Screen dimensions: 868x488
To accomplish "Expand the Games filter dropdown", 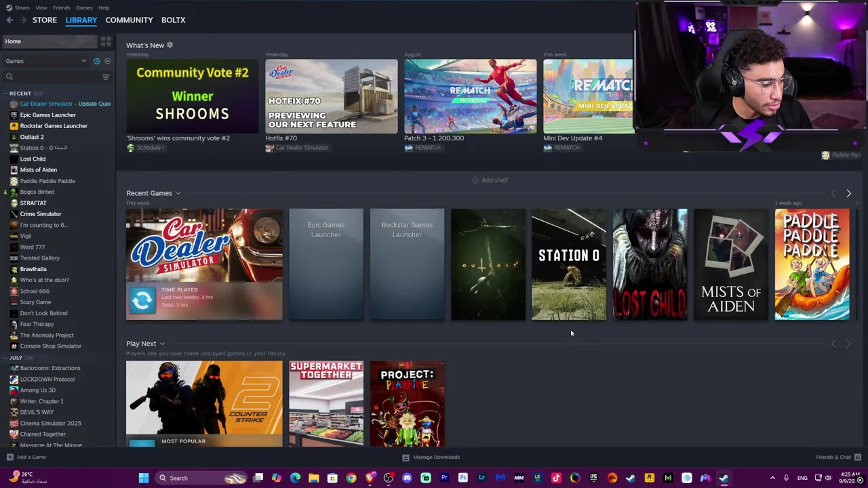I will (83, 61).
